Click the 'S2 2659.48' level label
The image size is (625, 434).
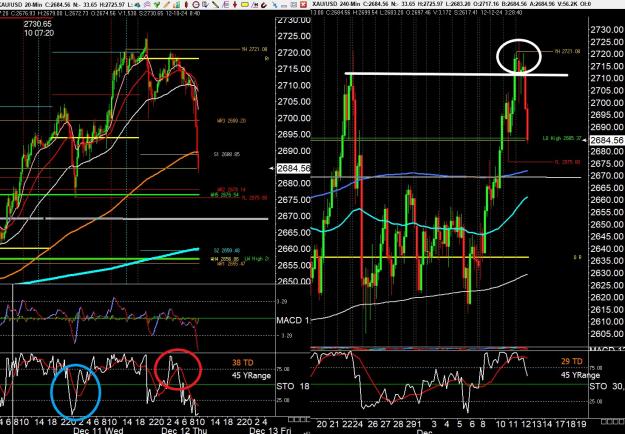tap(226, 251)
